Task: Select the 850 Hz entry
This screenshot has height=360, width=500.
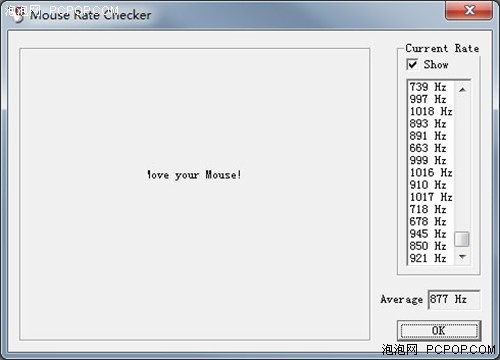Action: coord(430,246)
